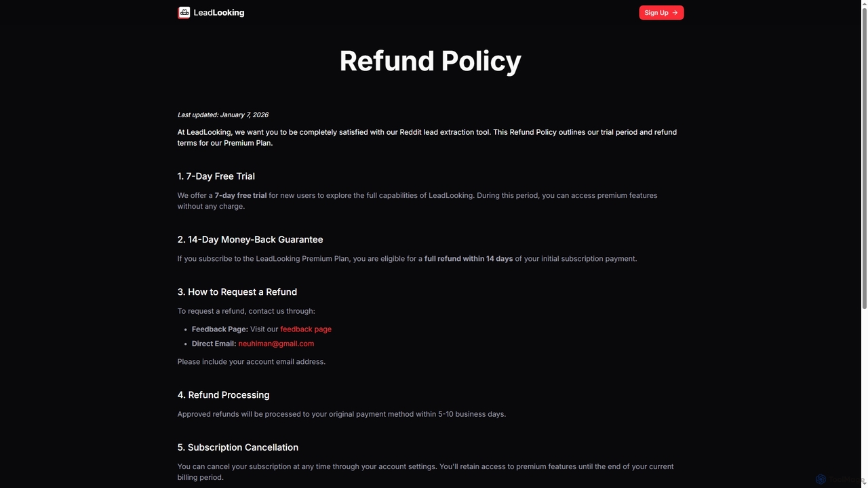Screen dimensions: 868x488
Task: Click the arrow inside Sign Up button
Action: pyautogui.click(x=675, y=13)
